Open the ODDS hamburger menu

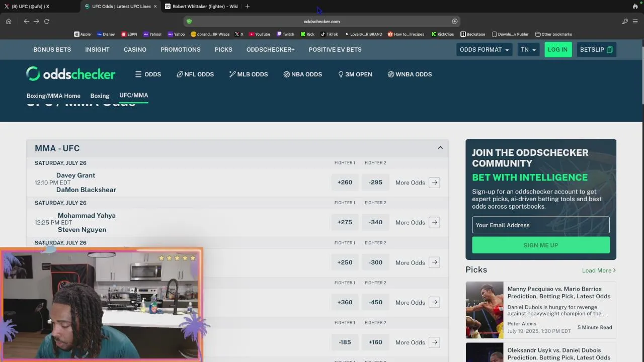[148, 74]
